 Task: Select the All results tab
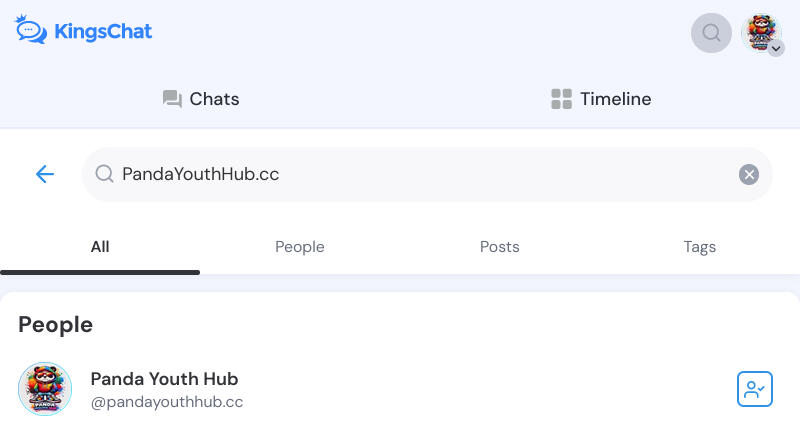(100, 247)
